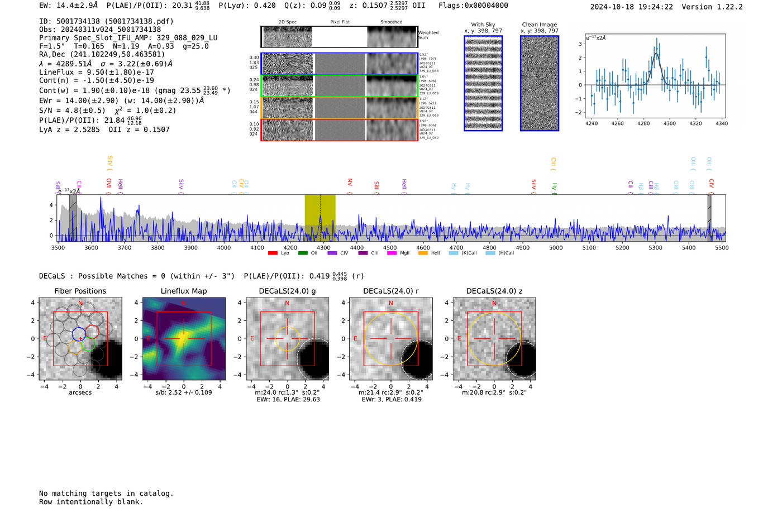The height and width of the screenshot is (532, 782).
Task: Click the EWr = 14.00(±2.90) line
Action: tap(121, 100)
